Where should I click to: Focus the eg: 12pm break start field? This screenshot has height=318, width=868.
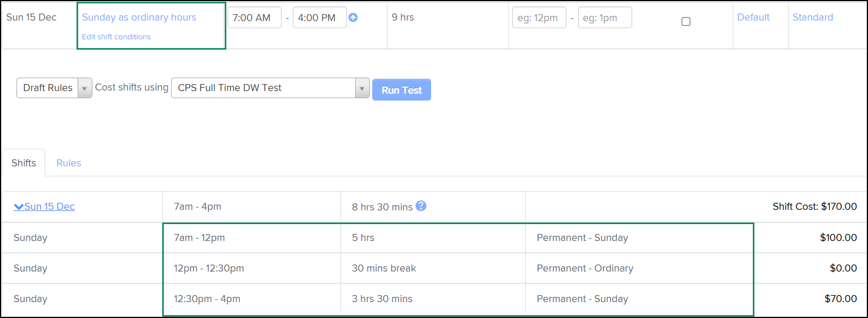click(539, 18)
